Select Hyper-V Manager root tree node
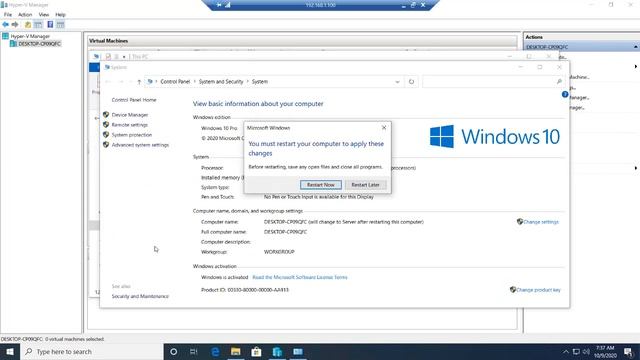Viewport: 640px width, 360px height. click(30, 36)
